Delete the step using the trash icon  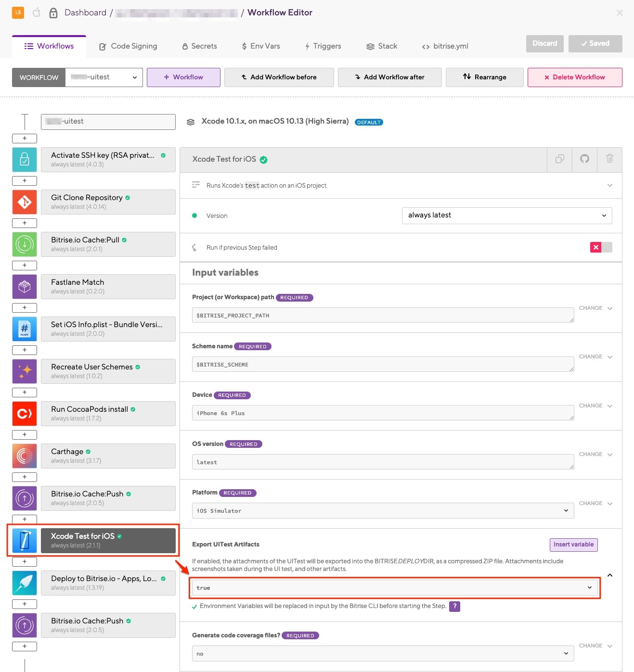point(609,159)
